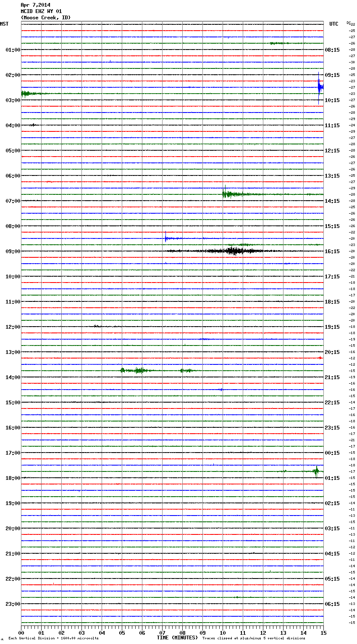The height and width of the screenshot is (644, 357).
Task: Select the "07" minute tick label
Action: 163,633
